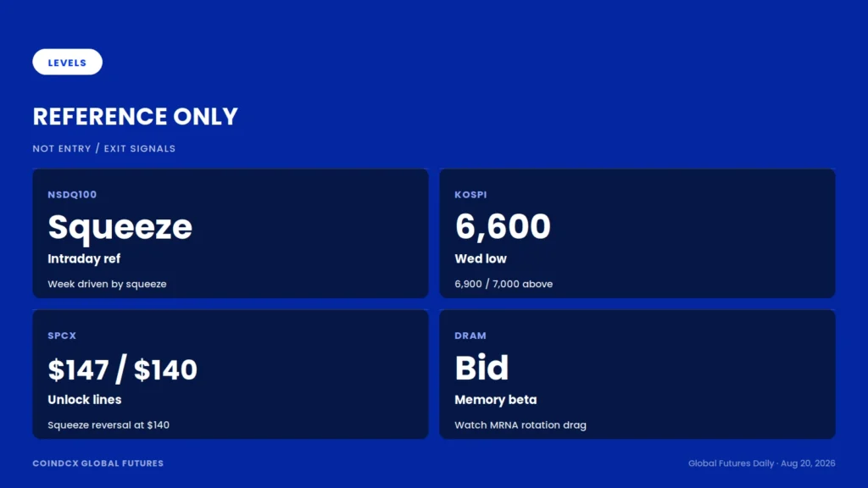Open the SPCX card label
This screenshot has width=868, height=488.
pos(62,335)
